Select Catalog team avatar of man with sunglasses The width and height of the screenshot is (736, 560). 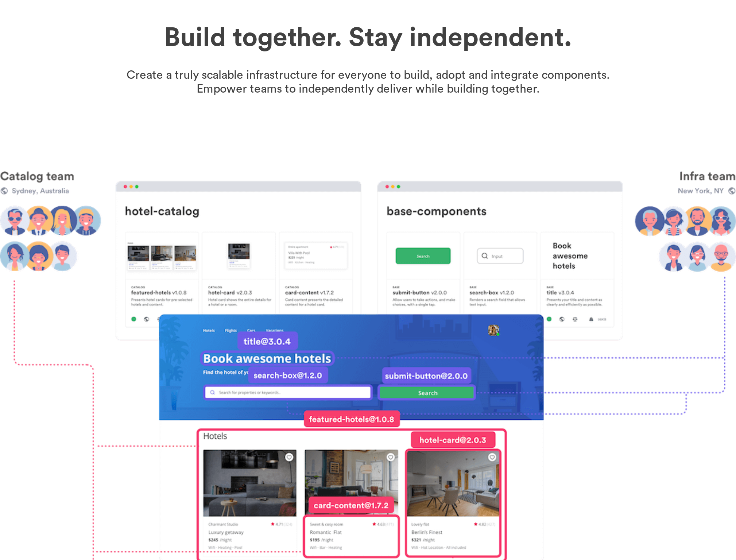point(14,220)
